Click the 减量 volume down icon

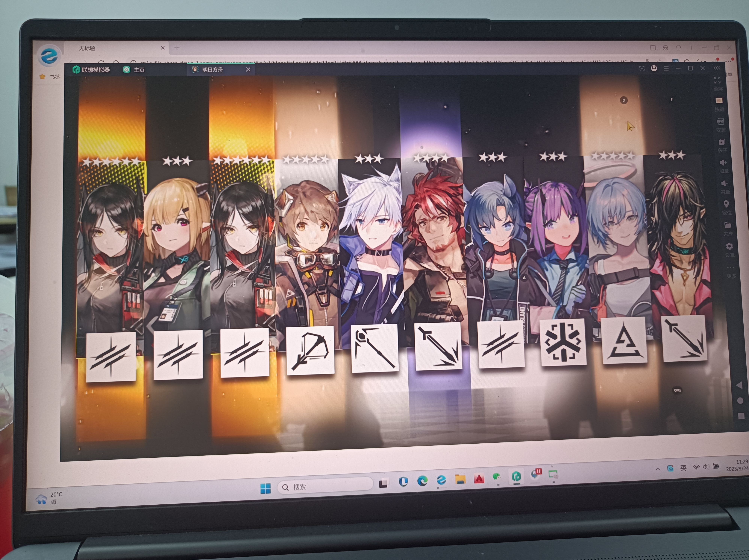(x=724, y=183)
